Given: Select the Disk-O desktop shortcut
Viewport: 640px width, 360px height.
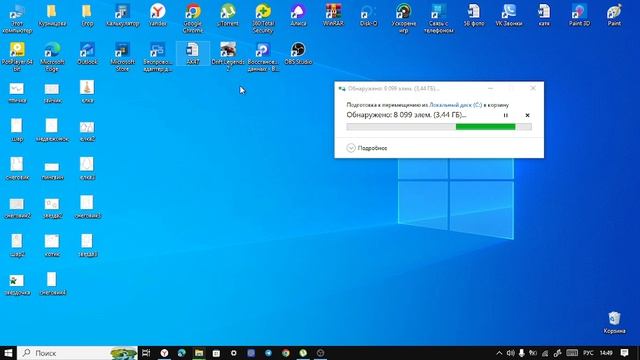Looking at the screenshot, I should 368,16.
